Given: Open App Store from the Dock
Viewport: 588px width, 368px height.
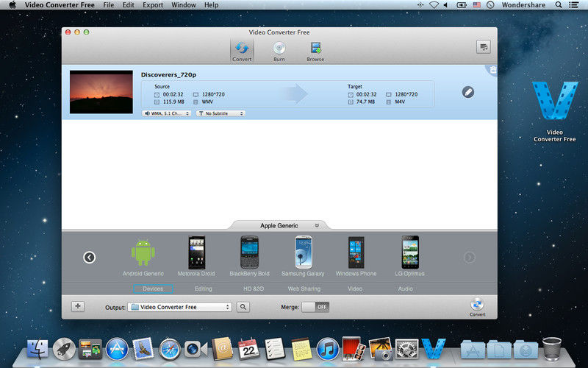Looking at the screenshot, I should 117,349.
